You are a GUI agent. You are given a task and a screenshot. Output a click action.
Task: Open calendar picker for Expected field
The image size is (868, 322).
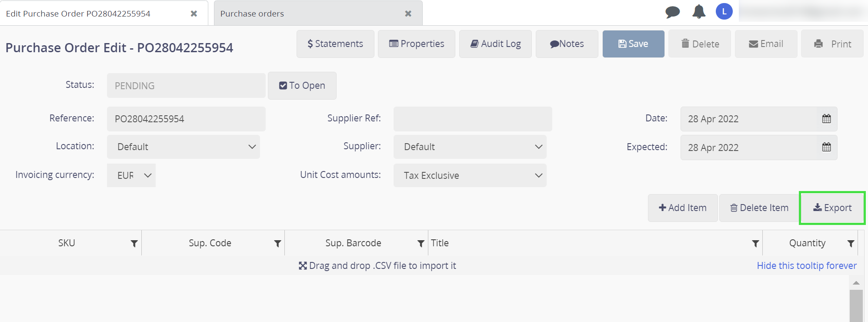click(826, 147)
